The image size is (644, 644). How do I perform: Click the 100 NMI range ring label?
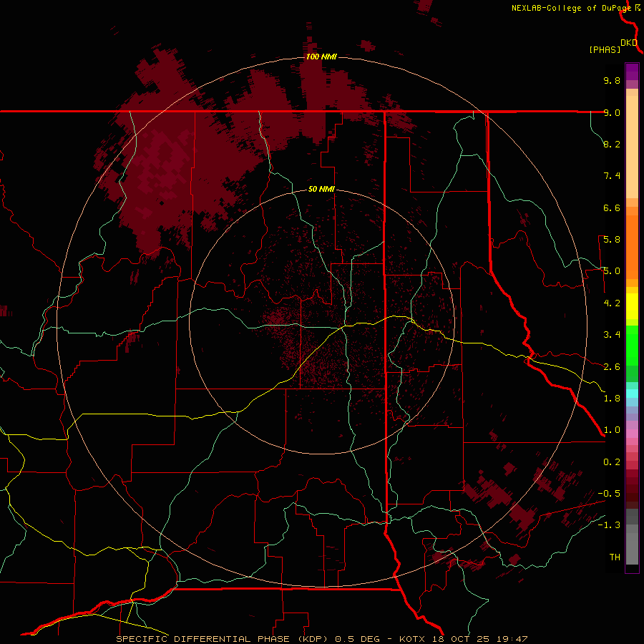coord(321,57)
